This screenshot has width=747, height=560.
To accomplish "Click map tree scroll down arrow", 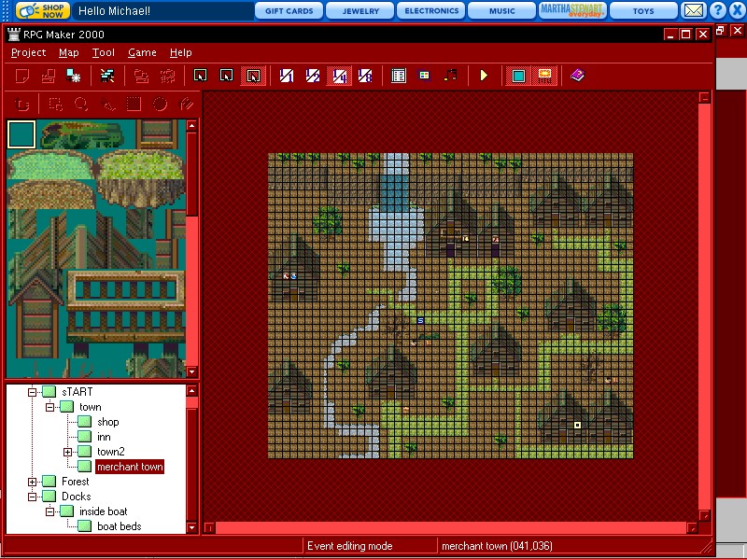I will 192,527.
